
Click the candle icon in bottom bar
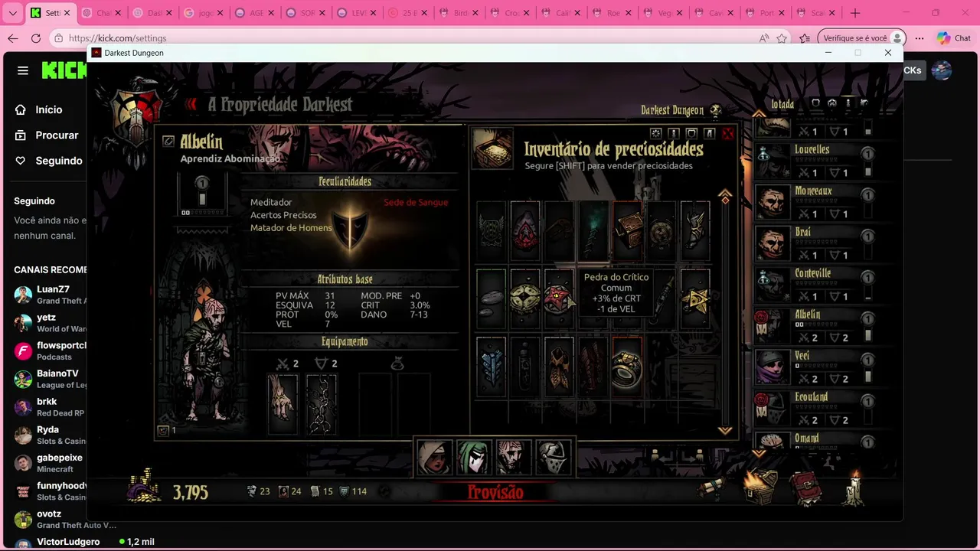point(853,487)
